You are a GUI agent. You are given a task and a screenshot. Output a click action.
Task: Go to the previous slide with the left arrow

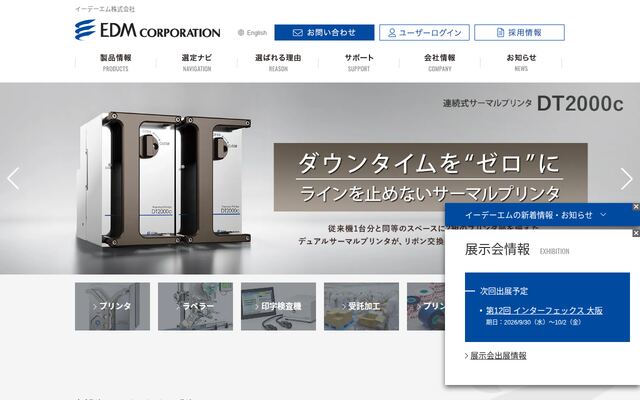(13, 178)
